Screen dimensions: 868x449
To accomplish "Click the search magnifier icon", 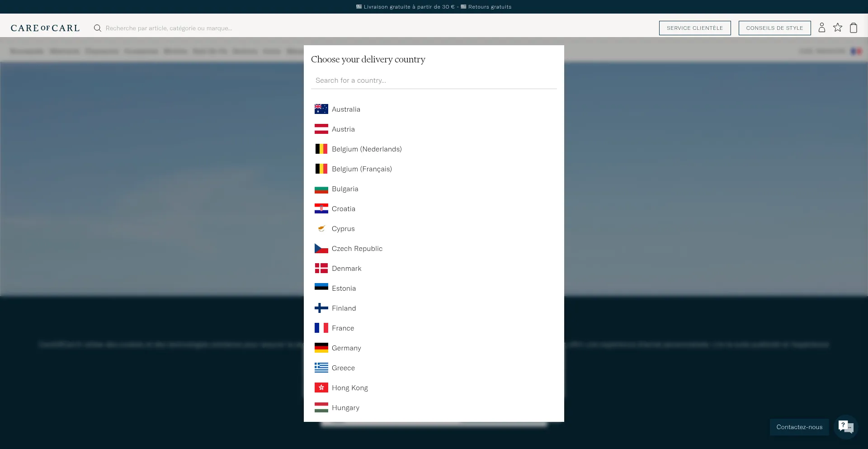I will 97,28.
